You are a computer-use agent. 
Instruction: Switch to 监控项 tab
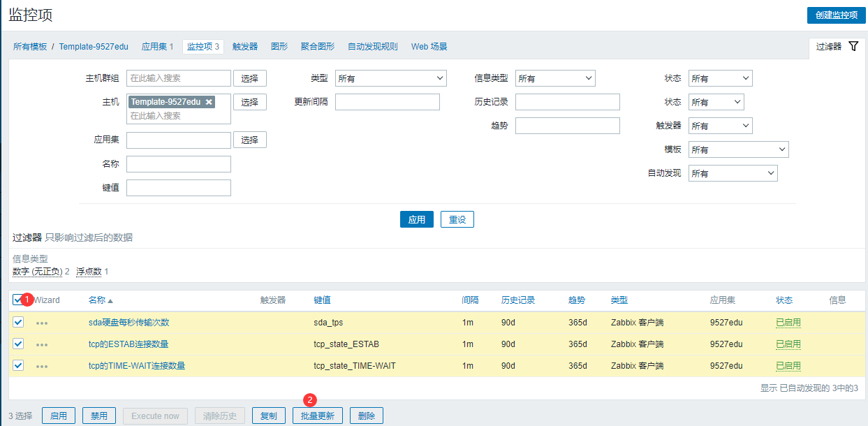[203, 47]
